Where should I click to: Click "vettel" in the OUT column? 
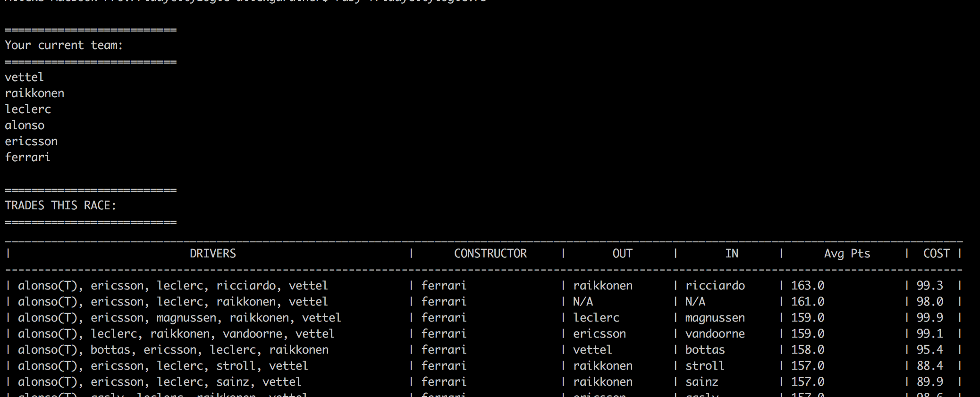592,350
